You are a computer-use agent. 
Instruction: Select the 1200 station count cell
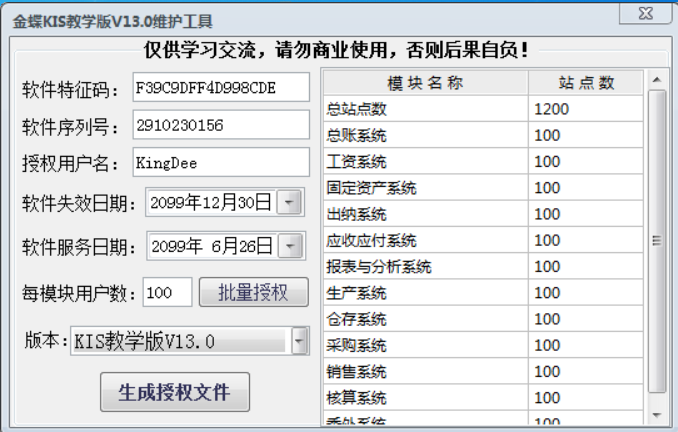[x=586, y=109]
